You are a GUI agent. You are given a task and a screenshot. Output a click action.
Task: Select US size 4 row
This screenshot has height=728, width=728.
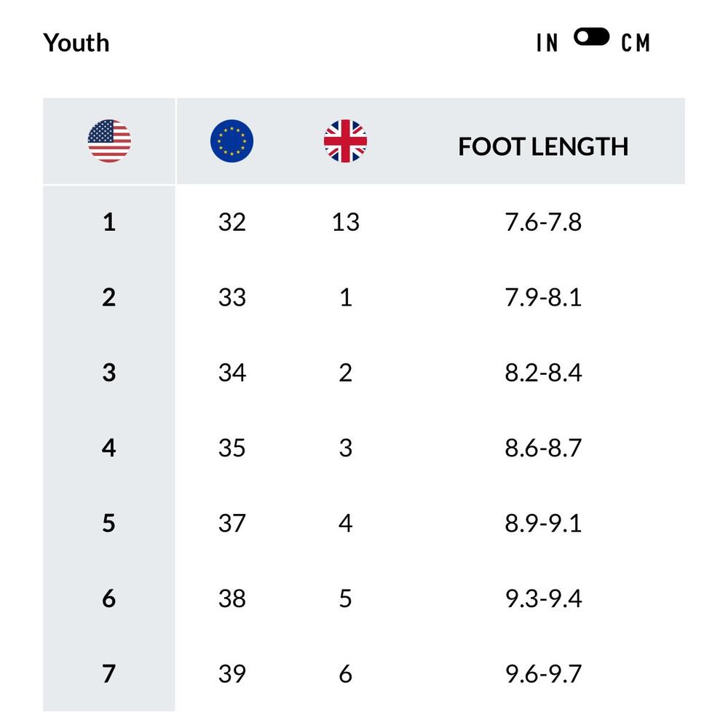109,448
